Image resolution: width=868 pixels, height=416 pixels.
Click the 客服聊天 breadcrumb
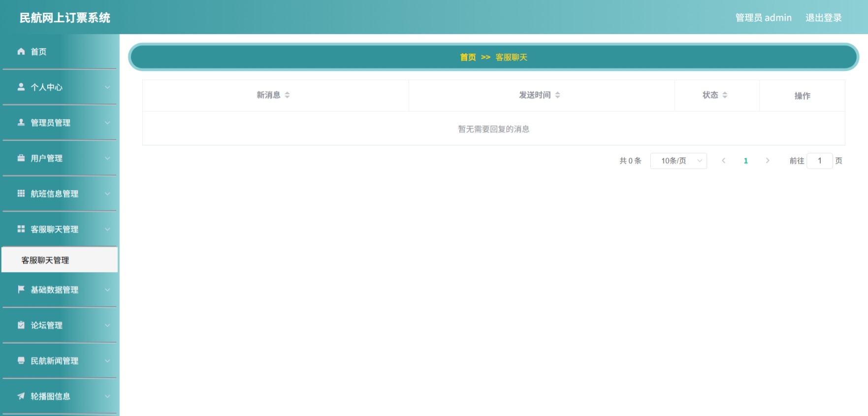(x=512, y=57)
